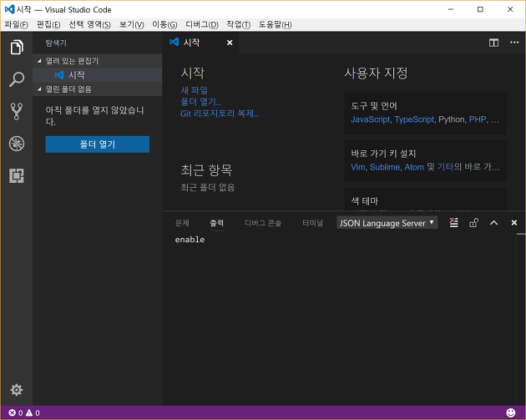Switch to the 디버그 콘솔 panel tab

(x=263, y=223)
